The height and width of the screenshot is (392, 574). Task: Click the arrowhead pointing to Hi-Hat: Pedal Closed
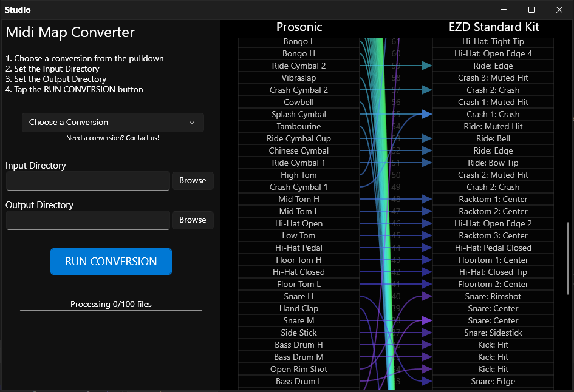point(426,248)
